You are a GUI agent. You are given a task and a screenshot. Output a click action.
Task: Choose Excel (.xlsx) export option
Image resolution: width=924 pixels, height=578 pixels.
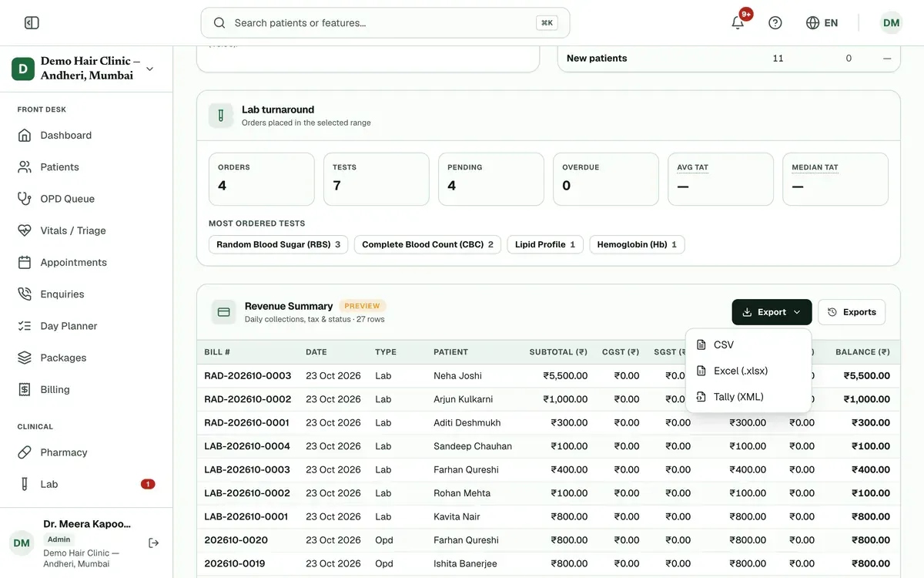point(748,371)
